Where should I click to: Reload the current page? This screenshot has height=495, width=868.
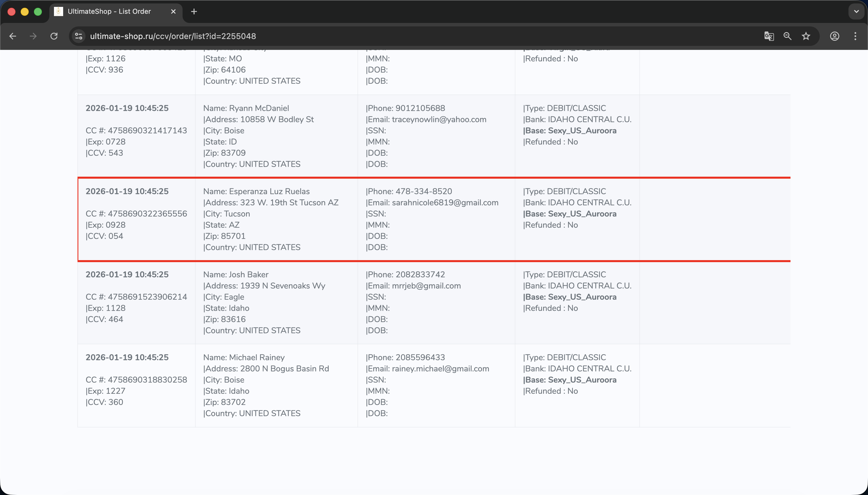coord(54,36)
